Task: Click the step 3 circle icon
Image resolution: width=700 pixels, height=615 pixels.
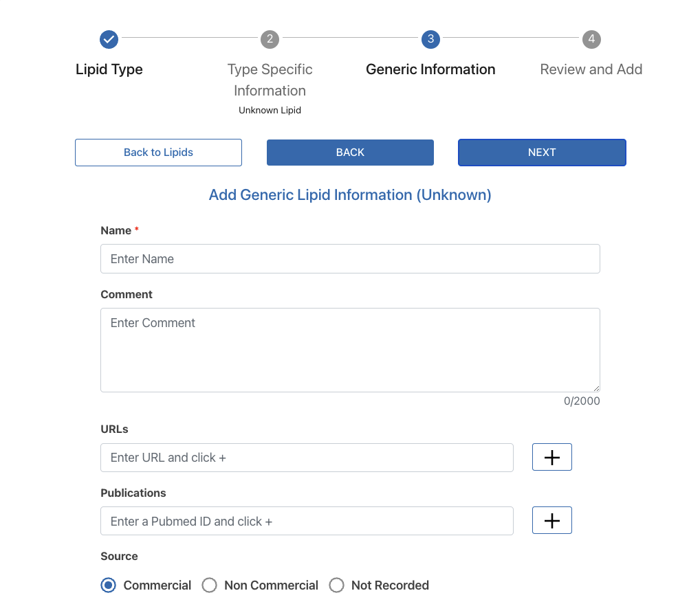Action: click(x=430, y=39)
